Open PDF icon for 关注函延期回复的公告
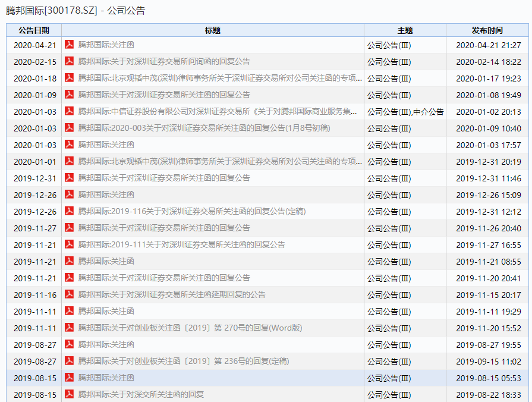The image size is (532, 402). click(x=69, y=294)
